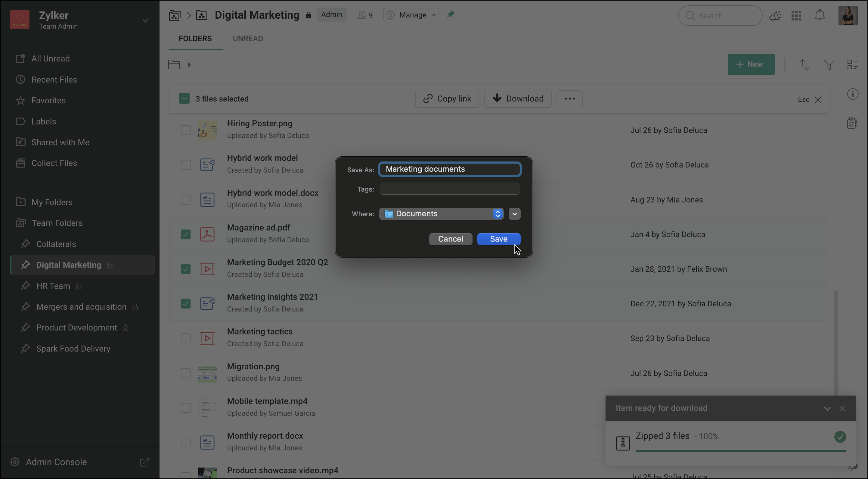Open the Where Documents location dropdown

point(441,214)
